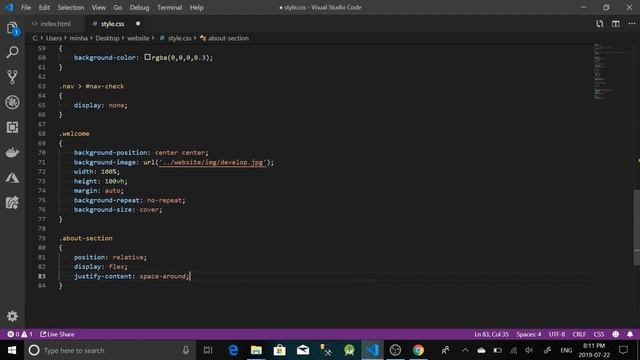Change language mode CSS
Image resolution: width=640 pixels, height=360 pixels.
tap(599, 334)
